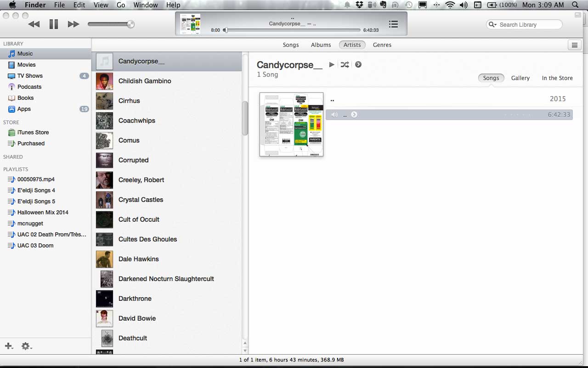Select Coachwhips in the artist list
588x368 pixels.
167,121
